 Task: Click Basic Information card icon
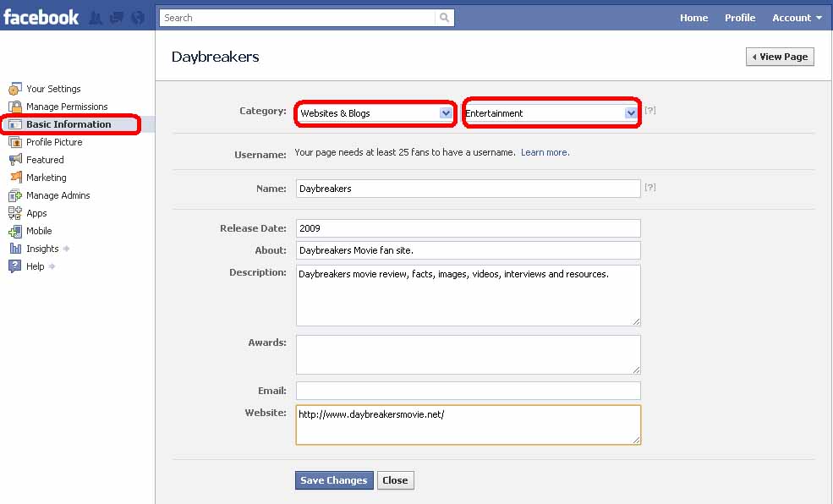(x=15, y=124)
